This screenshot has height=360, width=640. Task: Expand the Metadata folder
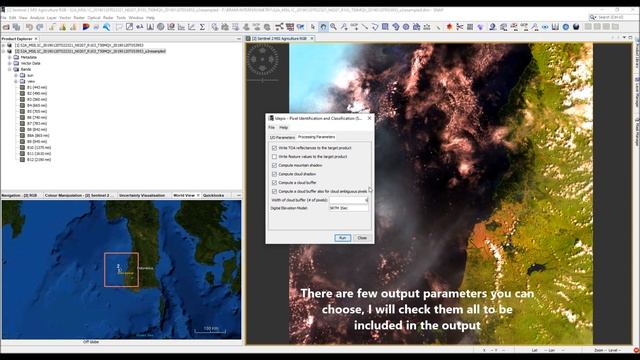(10, 58)
